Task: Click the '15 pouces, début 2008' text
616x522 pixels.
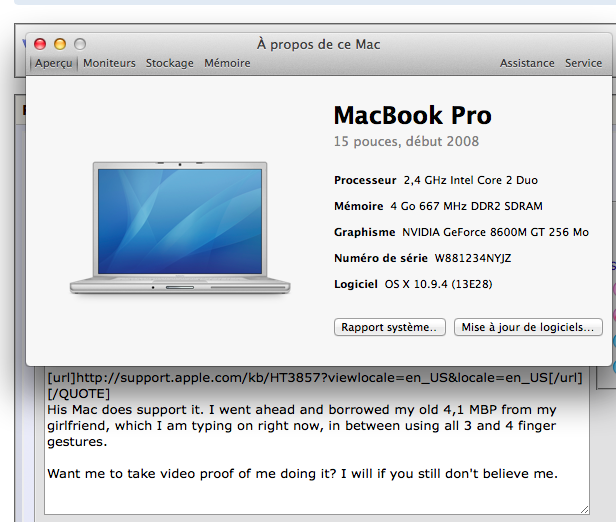Action: point(406,141)
